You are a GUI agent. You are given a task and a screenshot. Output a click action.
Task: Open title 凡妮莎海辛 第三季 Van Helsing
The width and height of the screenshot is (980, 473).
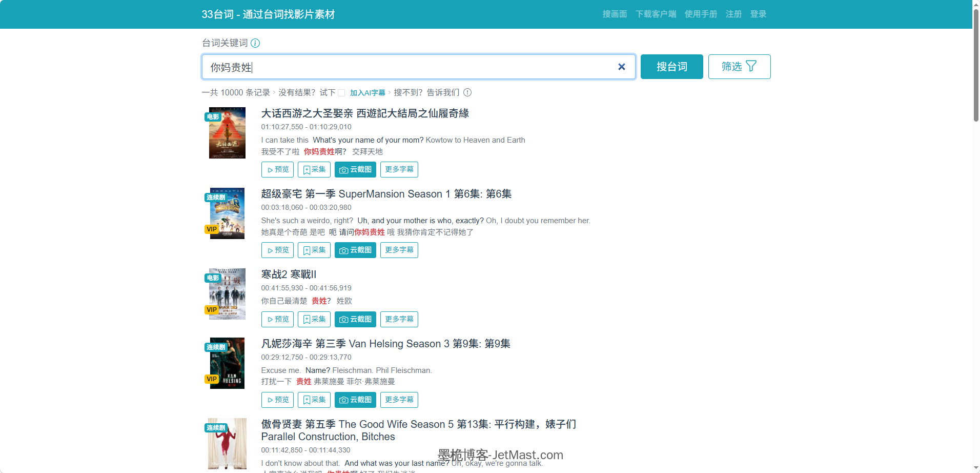[x=385, y=344]
